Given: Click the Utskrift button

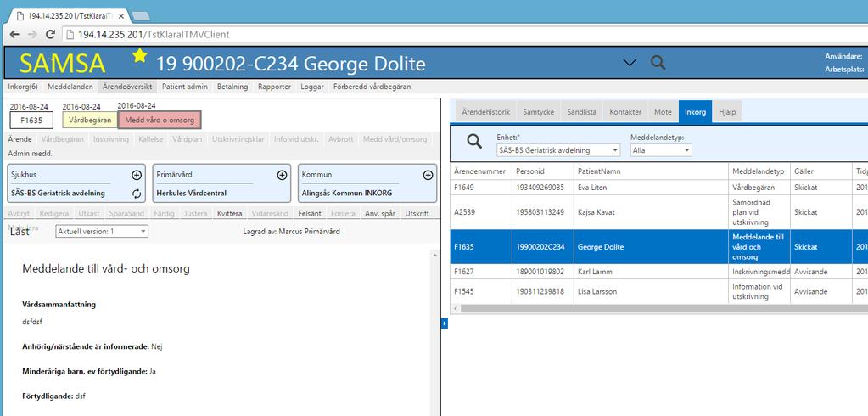Looking at the screenshot, I should 417,213.
